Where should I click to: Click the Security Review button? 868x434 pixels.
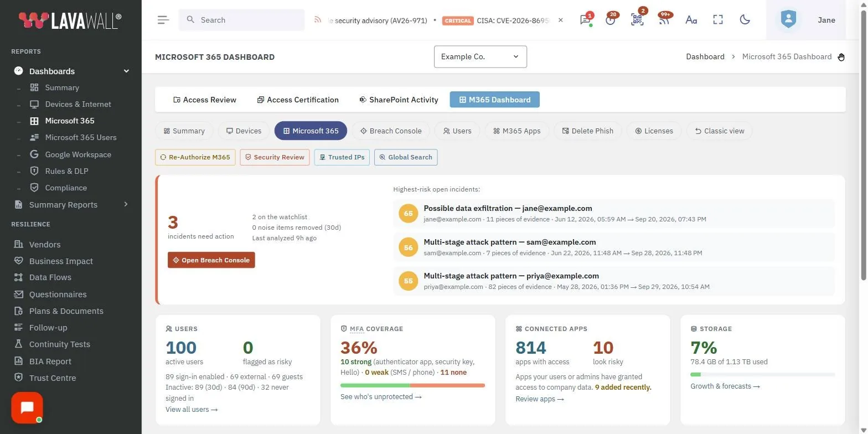(x=275, y=157)
